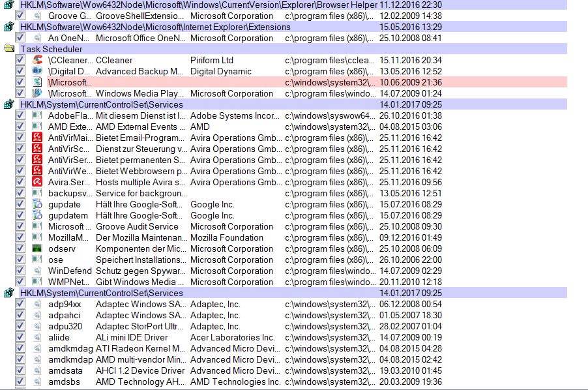Click the An OneN OneNote extension icon

[37, 38]
